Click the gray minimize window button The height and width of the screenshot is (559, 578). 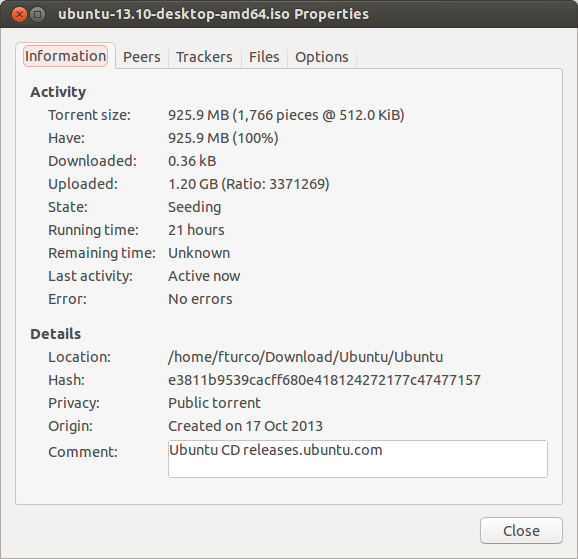[x=37, y=15]
